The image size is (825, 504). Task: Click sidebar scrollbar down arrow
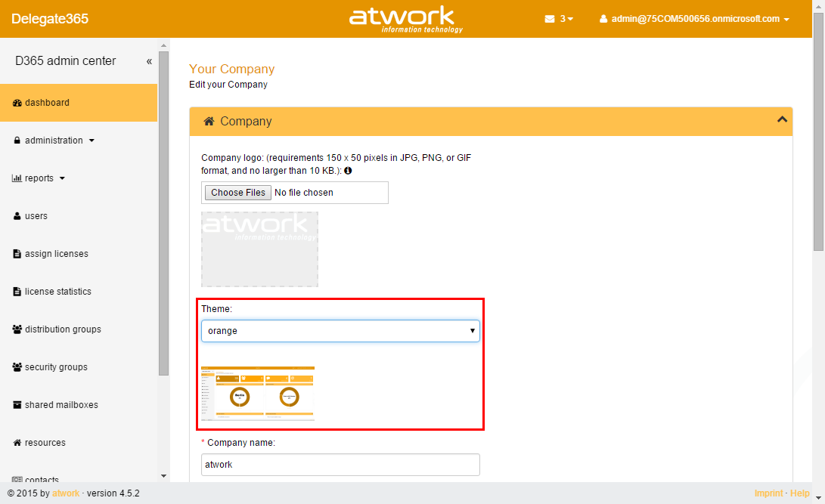(163, 476)
